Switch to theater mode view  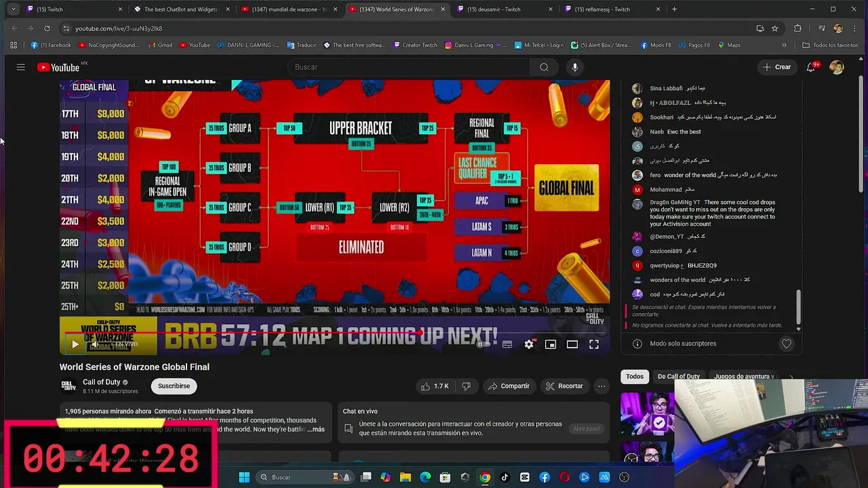point(572,344)
